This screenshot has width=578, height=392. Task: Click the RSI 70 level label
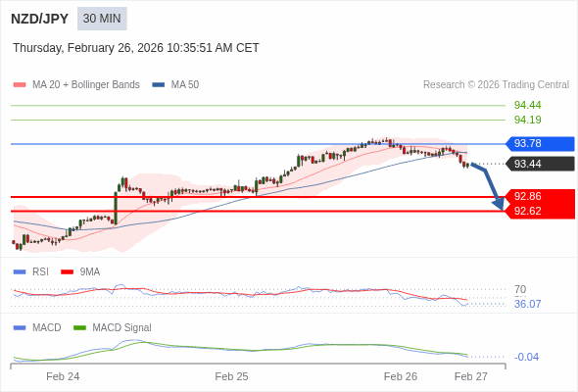[x=520, y=289]
